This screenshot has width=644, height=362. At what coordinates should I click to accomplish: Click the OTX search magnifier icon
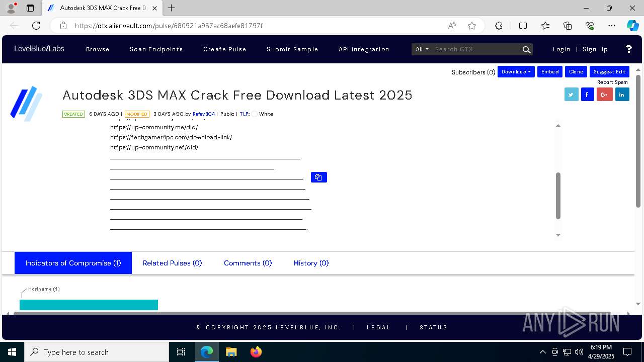point(526,49)
